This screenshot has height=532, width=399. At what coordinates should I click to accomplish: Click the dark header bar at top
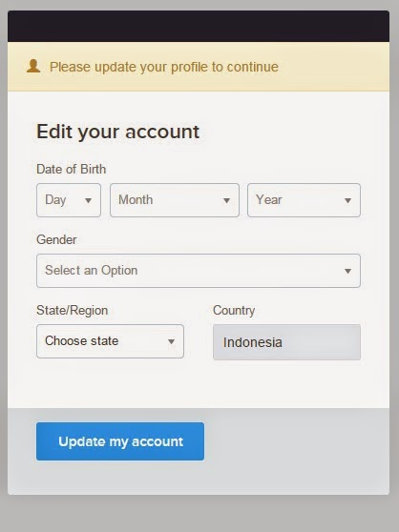click(x=199, y=26)
